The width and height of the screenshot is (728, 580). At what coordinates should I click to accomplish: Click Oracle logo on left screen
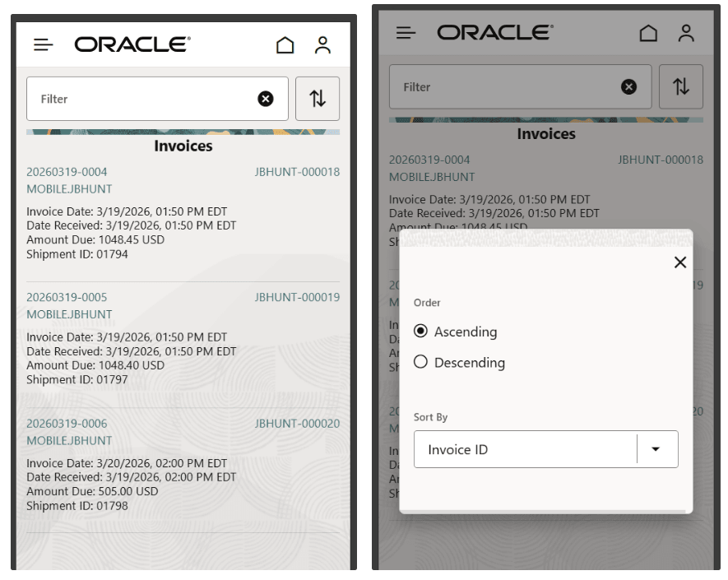(132, 44)
